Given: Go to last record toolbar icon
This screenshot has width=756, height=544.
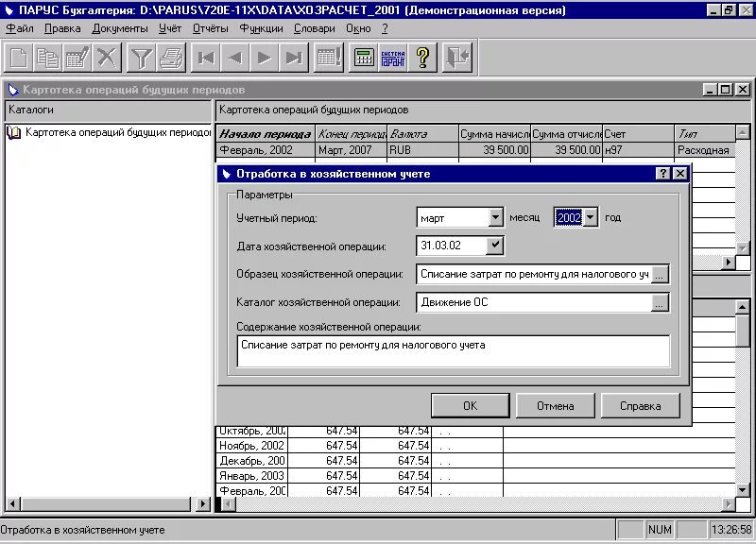Looking at the screenshot, I should tap(294, 58).
